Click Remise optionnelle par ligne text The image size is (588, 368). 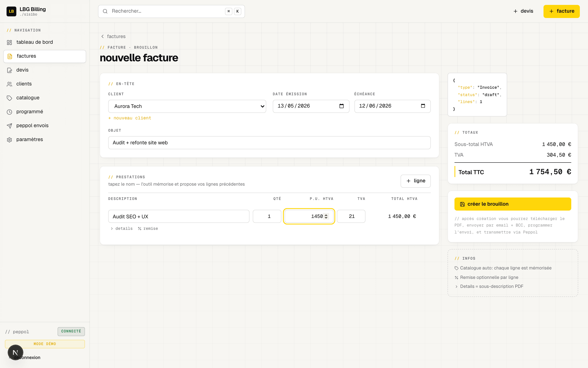pyautogui.click(x=489, y=277)
